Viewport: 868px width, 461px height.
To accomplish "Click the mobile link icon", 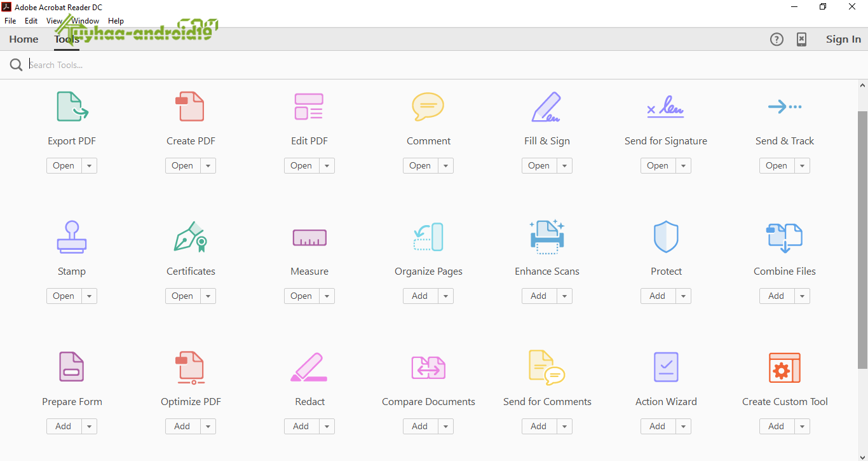I will point(802,39).
